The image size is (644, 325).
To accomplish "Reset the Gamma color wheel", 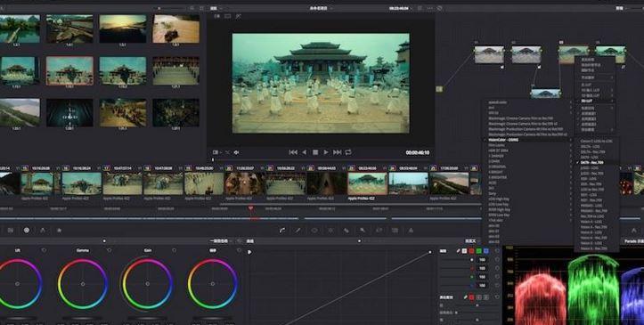I will point(110,250).
